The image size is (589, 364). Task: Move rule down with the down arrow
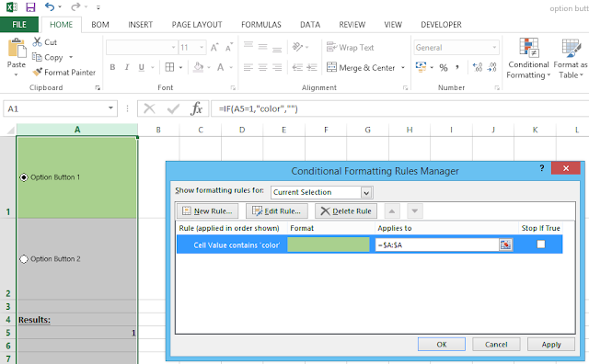click(415, 210)
